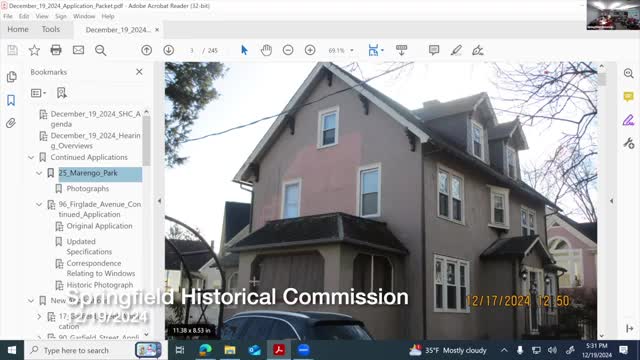Send the file by email envelope icon
This screenshot has height=360, width=640.
(x=78, y=50)
